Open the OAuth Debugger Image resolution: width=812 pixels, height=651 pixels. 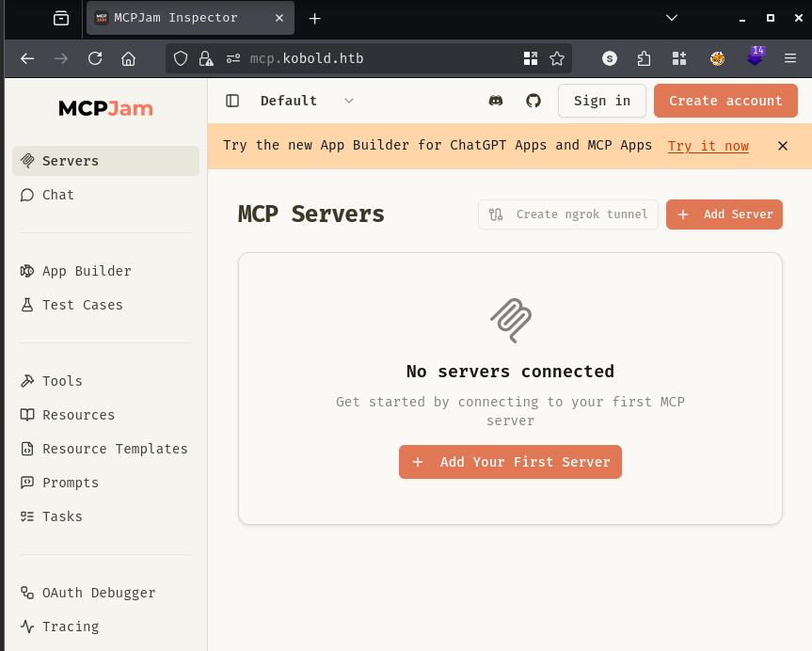tap(105, 593)
